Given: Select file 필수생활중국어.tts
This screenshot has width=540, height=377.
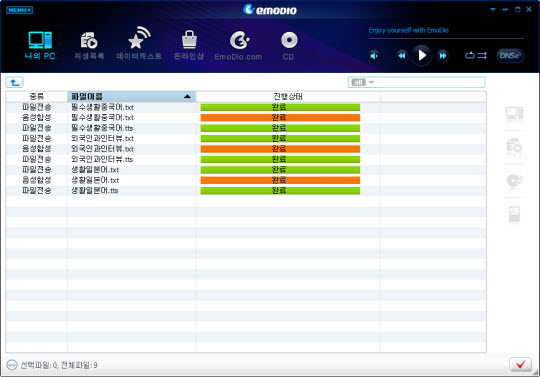Looking at the screenshot, I should click(x=246, y=128).
